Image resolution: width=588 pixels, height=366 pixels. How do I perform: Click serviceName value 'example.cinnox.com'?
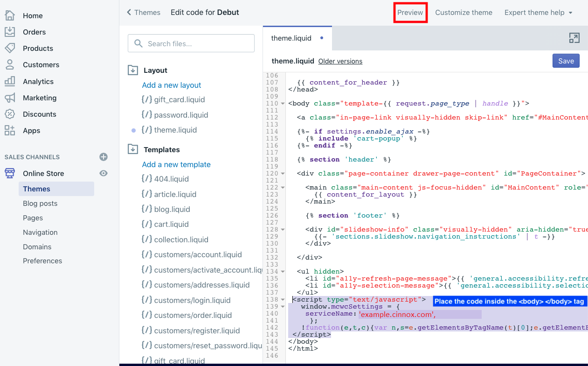tap(397, 315)
